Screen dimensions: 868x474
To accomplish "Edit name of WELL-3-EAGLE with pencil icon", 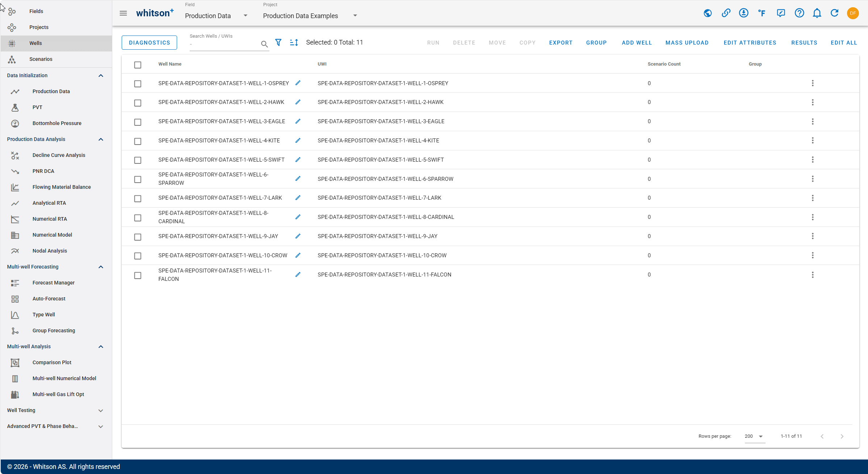I will click(x=298, y=121).
